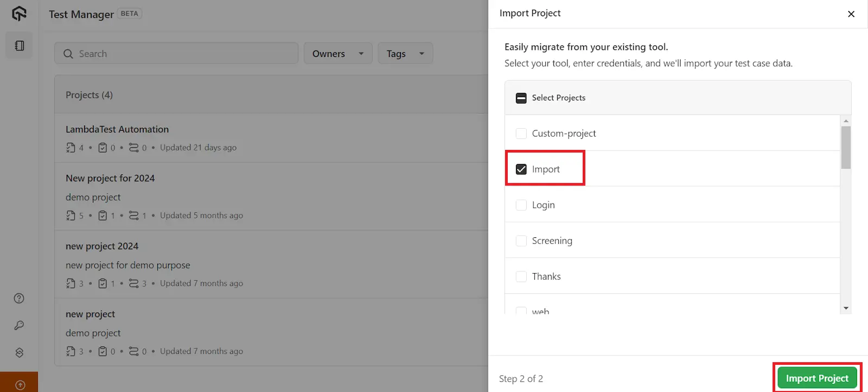Screen dimensions: 868x392
Task: Expand the Tags dropdown filter
Action: (405, 54)
